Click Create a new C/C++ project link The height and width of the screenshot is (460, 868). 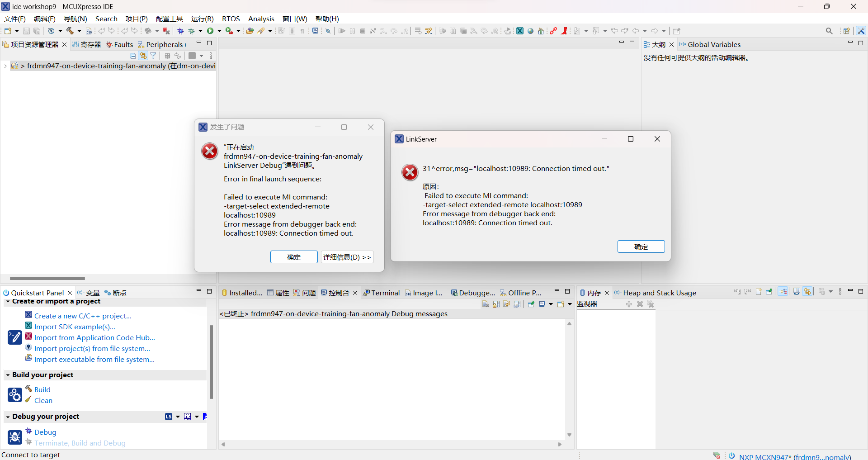tap(83, 316)
